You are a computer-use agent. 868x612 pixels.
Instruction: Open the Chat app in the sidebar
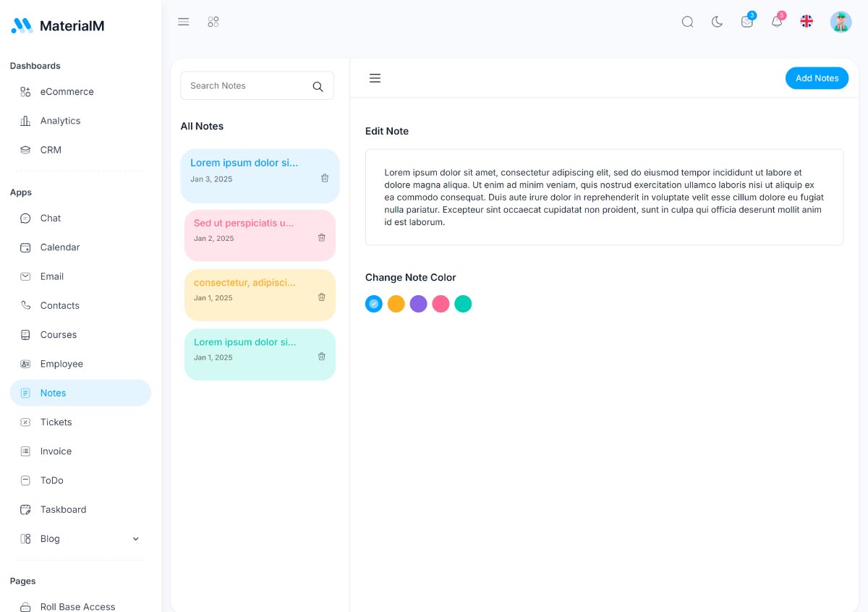point(50,218)
